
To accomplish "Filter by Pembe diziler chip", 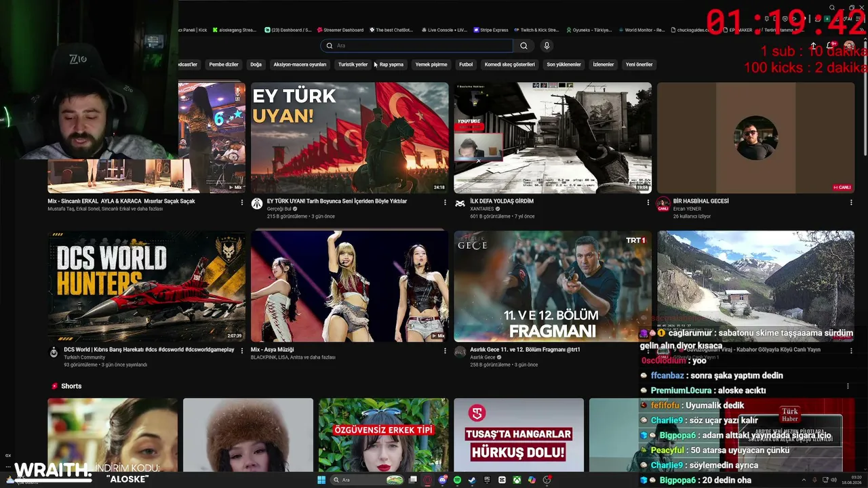I will (224, 64).
